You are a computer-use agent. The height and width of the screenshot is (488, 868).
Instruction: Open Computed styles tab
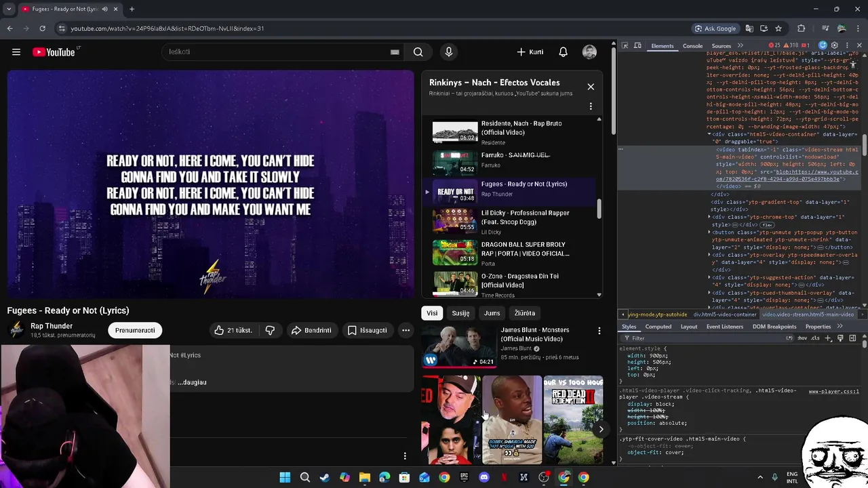click(658, 327)
